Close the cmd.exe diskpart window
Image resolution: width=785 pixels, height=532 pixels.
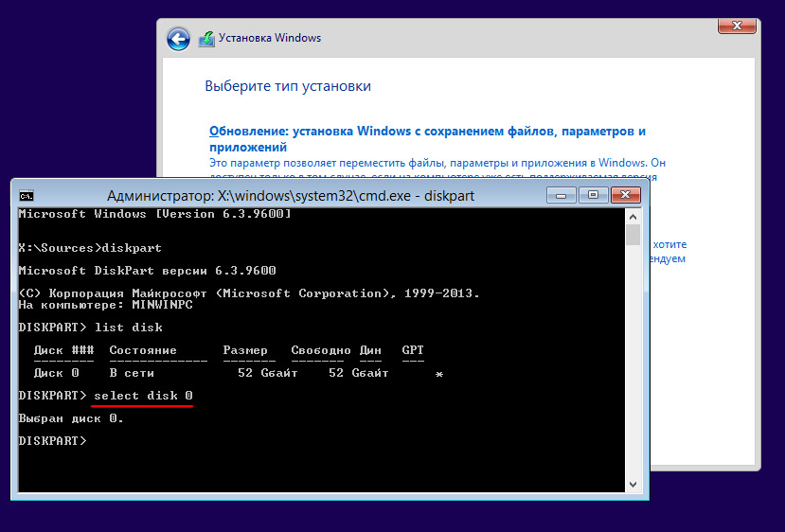[625, 195]
